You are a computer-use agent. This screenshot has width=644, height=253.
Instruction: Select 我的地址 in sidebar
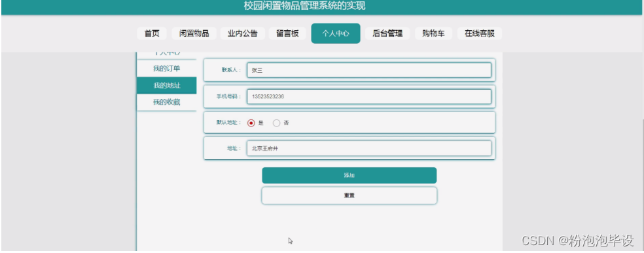[166, 86]
